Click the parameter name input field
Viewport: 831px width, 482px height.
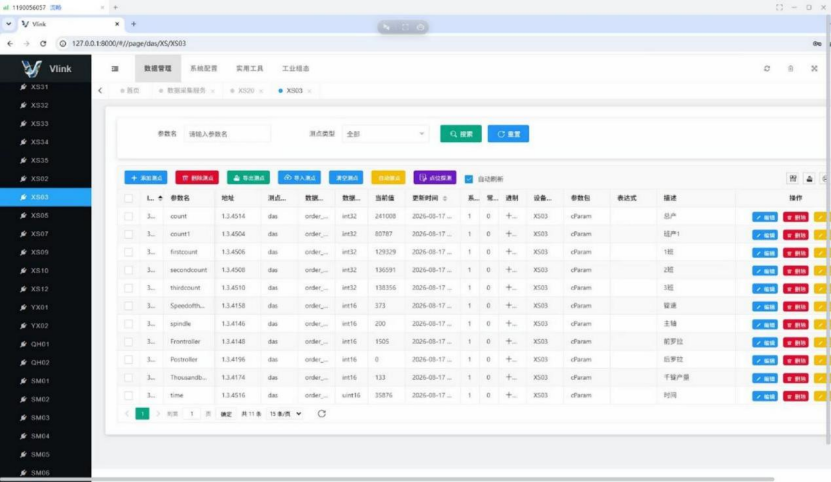[227, 134]
